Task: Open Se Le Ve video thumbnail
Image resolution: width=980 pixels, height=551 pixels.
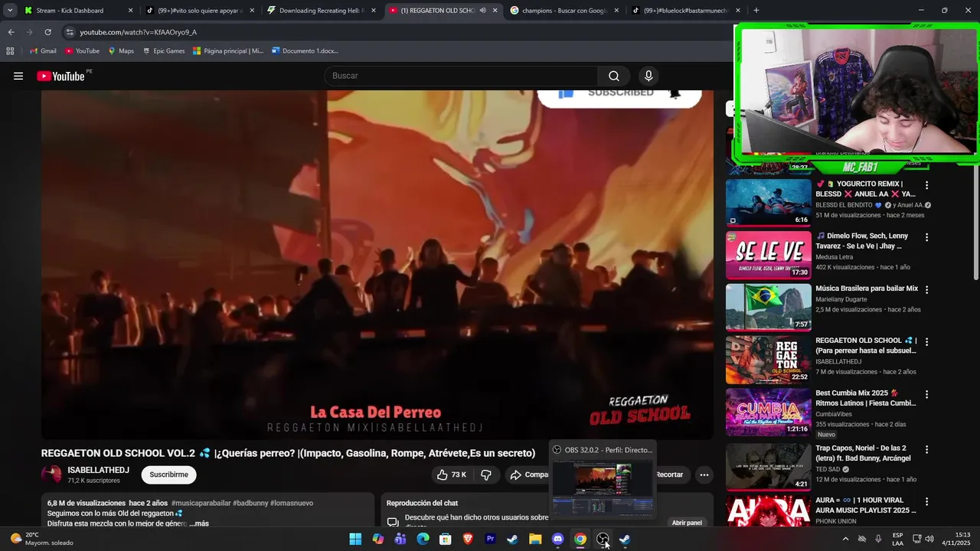Action: coord(768,255)
